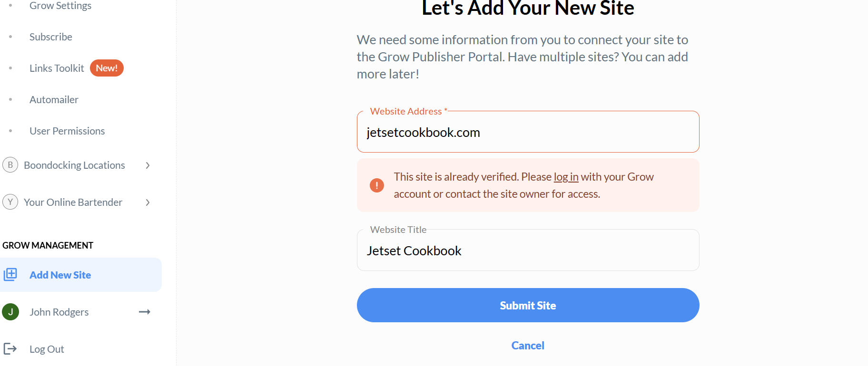This screenshot has width=868, height=366.
Task: Follow the log in link
Action: click(566, 177)
